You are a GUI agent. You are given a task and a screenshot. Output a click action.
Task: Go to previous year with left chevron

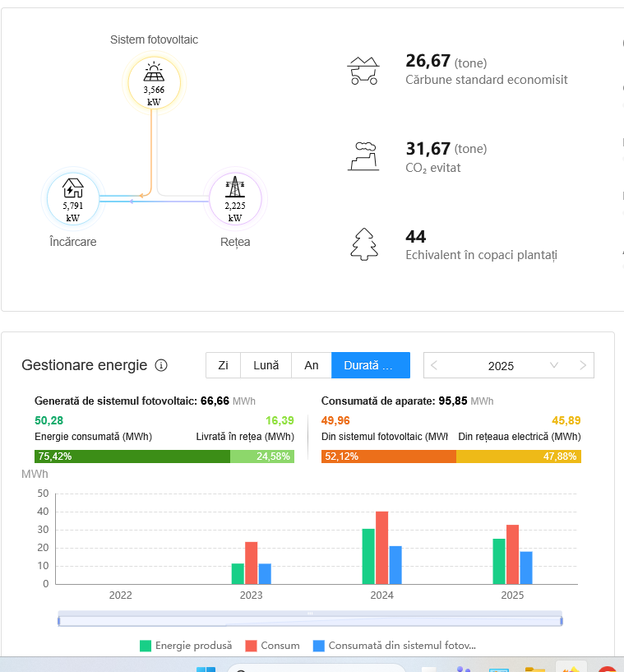434,365
